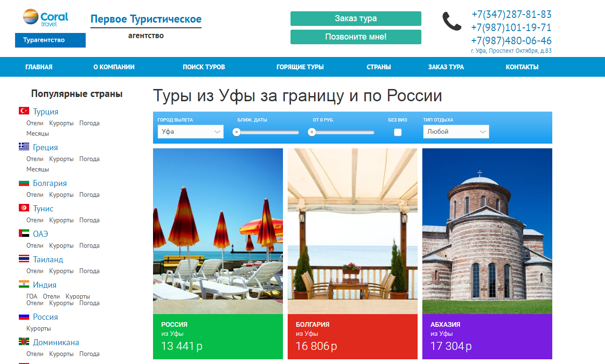
Task: Click the red Болгария 16 806 р price card
Action: tap(353, 337)
